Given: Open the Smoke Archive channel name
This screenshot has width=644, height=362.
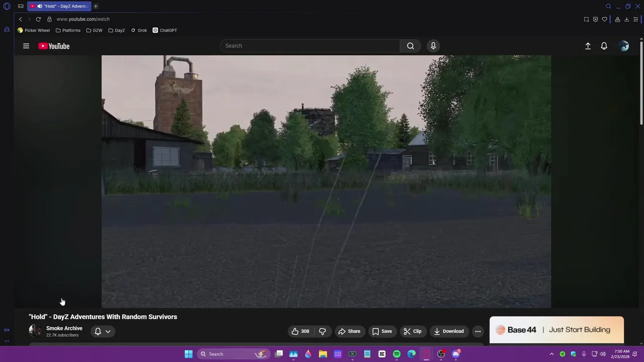Looking at the screenshot, I should [64, 328].
